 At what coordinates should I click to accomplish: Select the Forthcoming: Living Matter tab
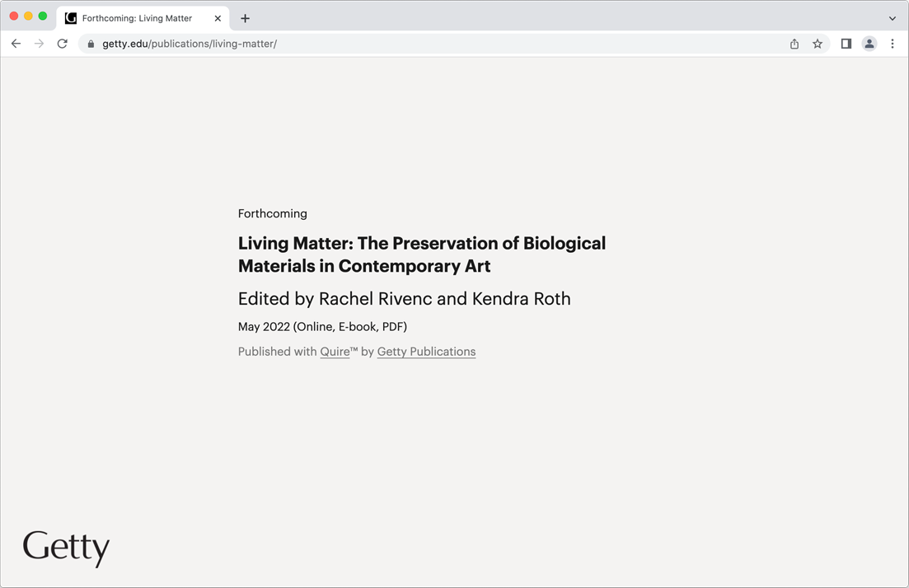[x=137, y=18]
